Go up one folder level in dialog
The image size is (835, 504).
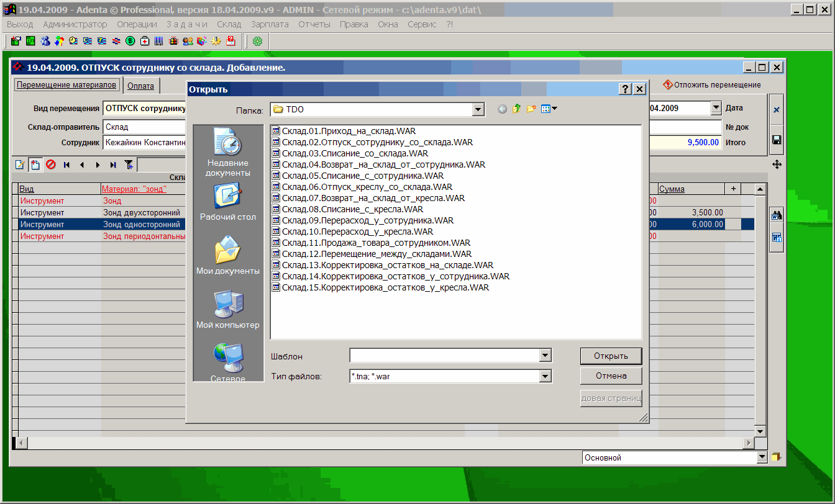point(517,109)
